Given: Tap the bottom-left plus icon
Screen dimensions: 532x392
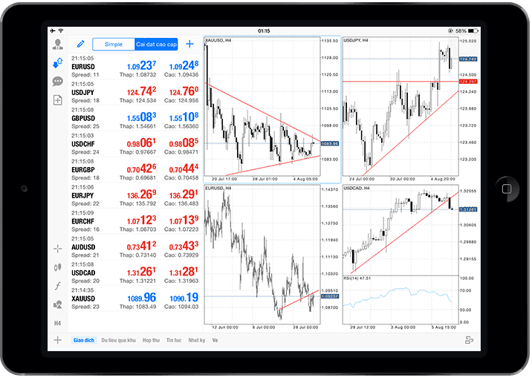Looking at the screenshot, I should coord(58,340).
